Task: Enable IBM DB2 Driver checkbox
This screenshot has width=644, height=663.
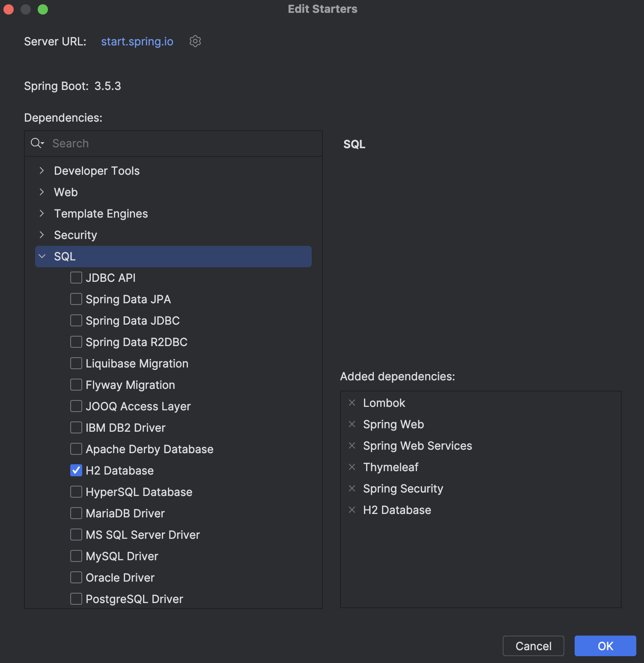Action: click(76, 427)
